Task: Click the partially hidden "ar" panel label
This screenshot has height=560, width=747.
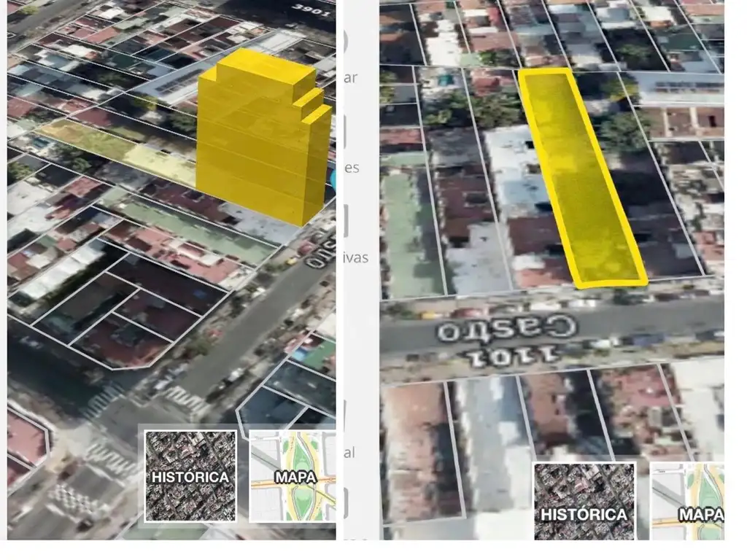Action: 350,78
